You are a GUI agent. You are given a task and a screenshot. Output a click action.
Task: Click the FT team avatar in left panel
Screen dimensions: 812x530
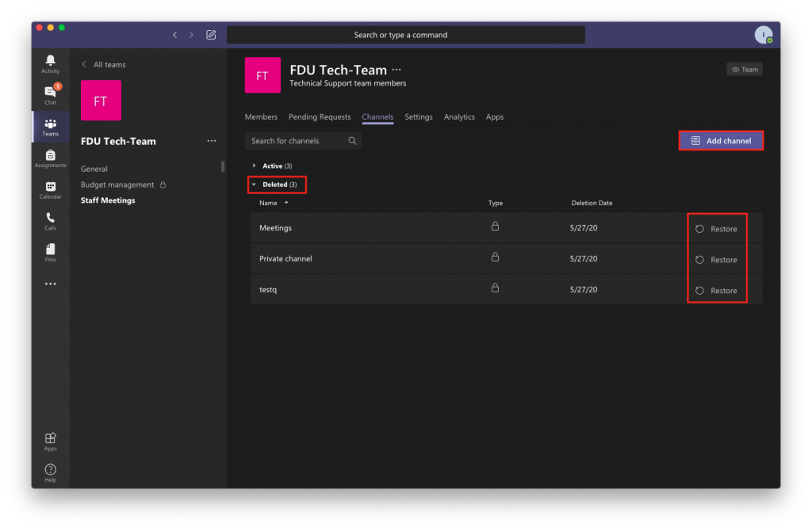coord(101,101)
